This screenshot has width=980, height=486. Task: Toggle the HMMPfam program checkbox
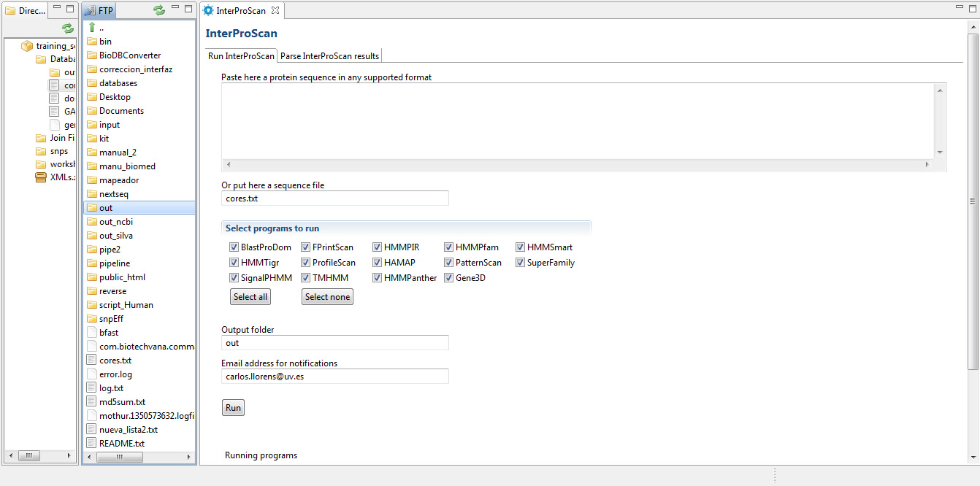tap(448, 247)
